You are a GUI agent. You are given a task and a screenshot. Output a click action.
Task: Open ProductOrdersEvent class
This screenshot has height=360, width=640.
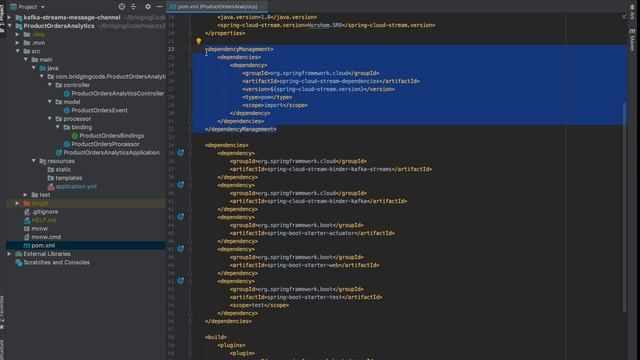pos(99,110)
